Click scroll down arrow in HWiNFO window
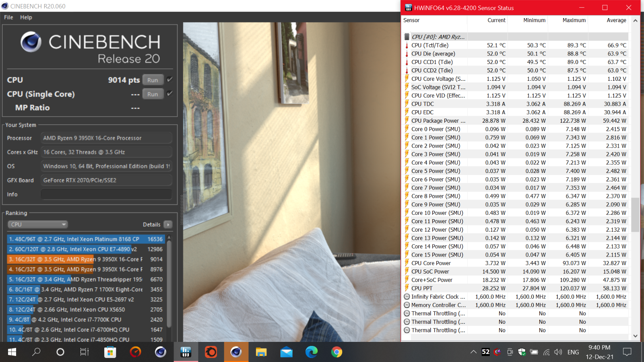This screenshot has width=644, height=362. coord(635,336)
